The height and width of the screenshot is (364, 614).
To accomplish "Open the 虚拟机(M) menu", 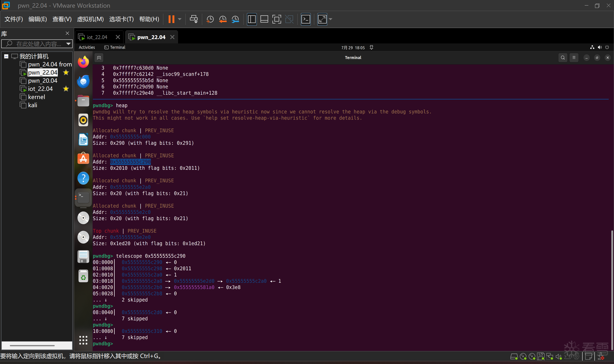I will (90, 19).
